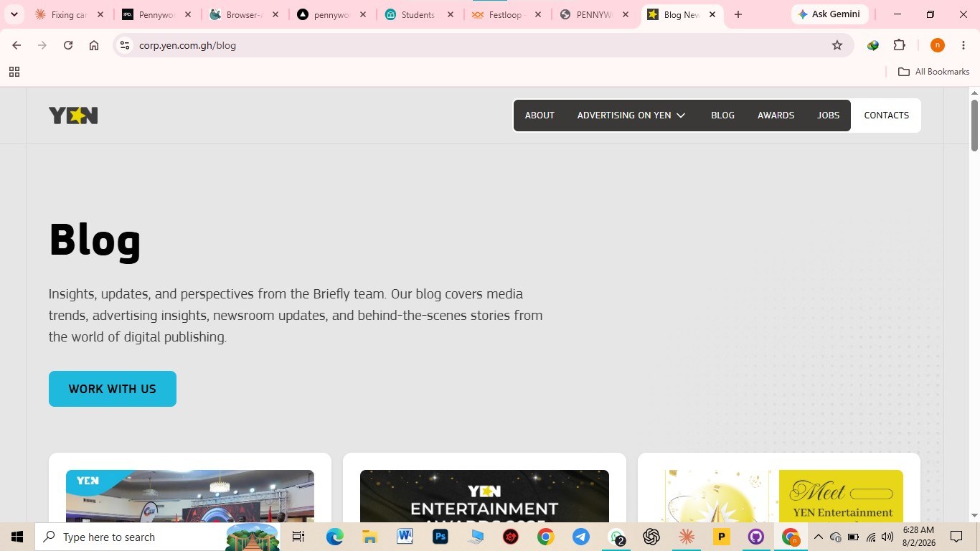Expand the Advertising on YEN dropdown
This screenshot has height=551, width=980.
click(x=631, y=116)
